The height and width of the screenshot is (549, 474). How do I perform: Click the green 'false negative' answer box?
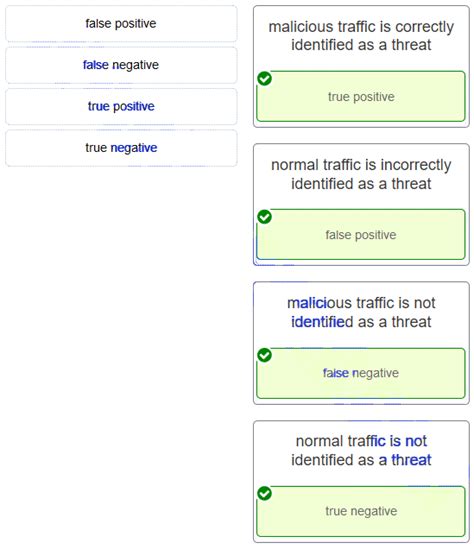(361, 373)
